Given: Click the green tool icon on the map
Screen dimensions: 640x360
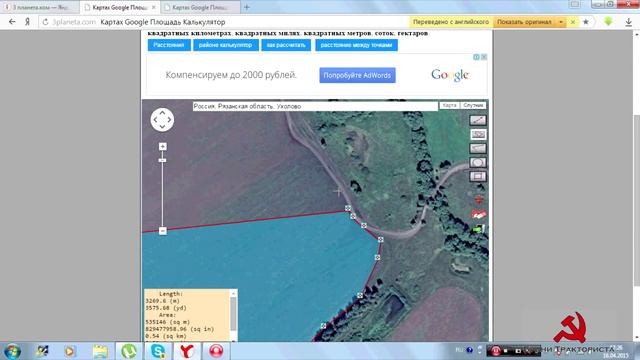Looking at the screenshot, I should (479, 229).
